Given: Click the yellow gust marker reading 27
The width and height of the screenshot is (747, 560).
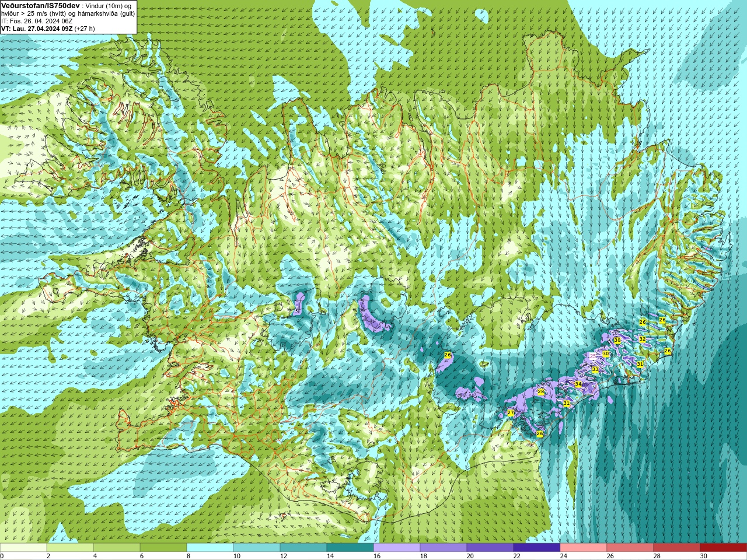Looking at the screenshot, I should pos(511,412).
